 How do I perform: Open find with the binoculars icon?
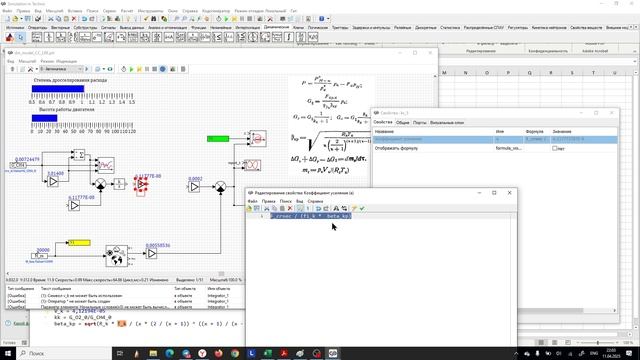153,19
